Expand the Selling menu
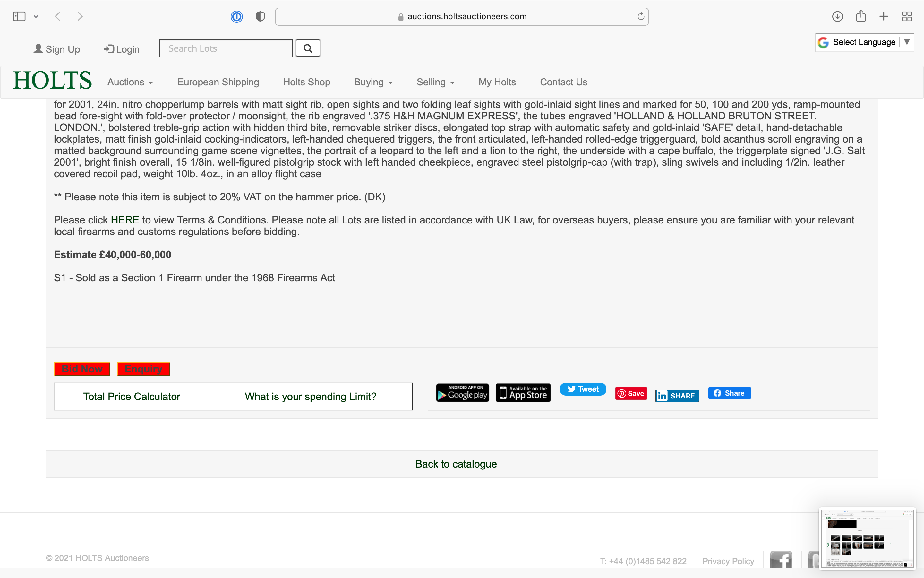This screenshot has width=924, height=578. pos(436,82)
